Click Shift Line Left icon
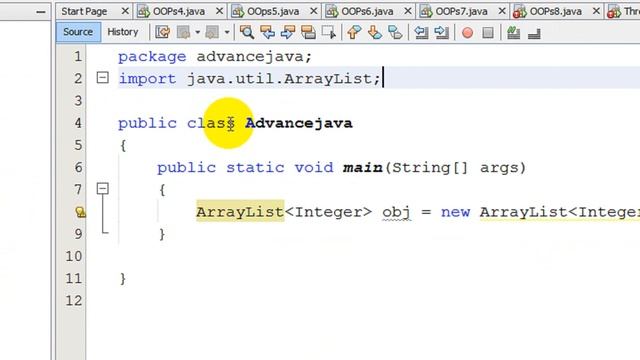The width and height of the screenshot is (640, 360). tap(421, 32)
